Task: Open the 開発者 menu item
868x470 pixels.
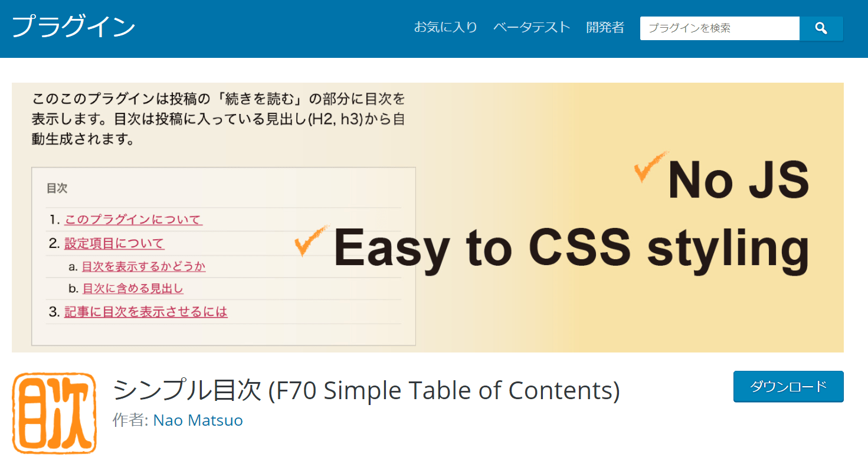Action: click(x=605, y=27)
